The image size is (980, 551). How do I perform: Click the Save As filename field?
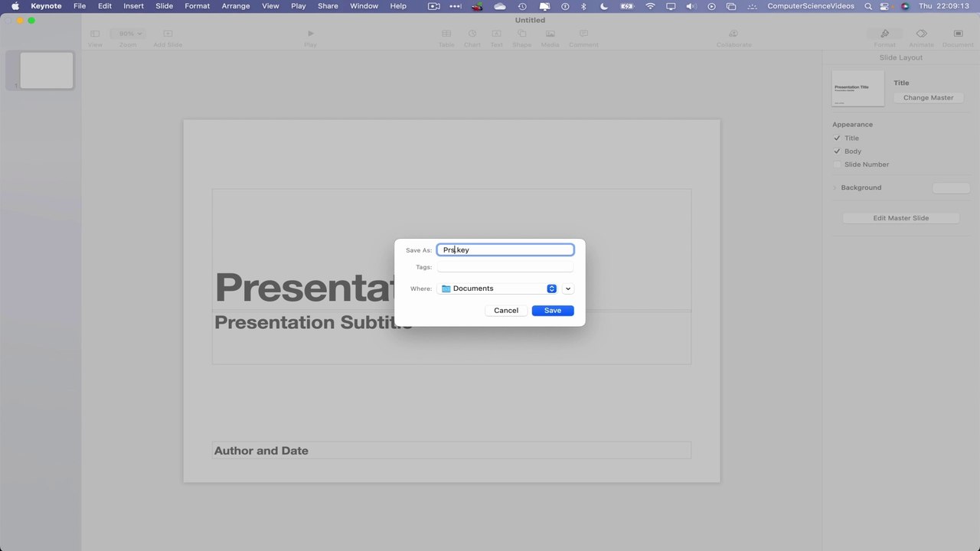point(505,249)
